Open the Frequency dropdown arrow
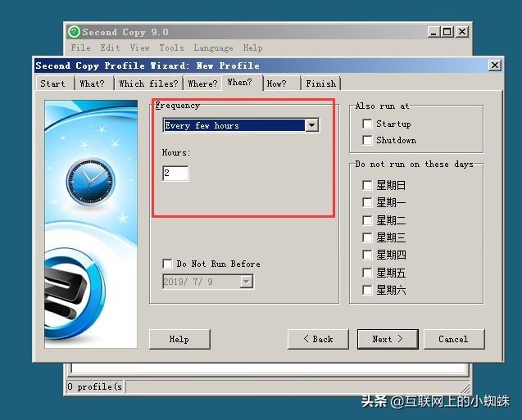The width and height of the screenshot is (522, 420). 312,125
